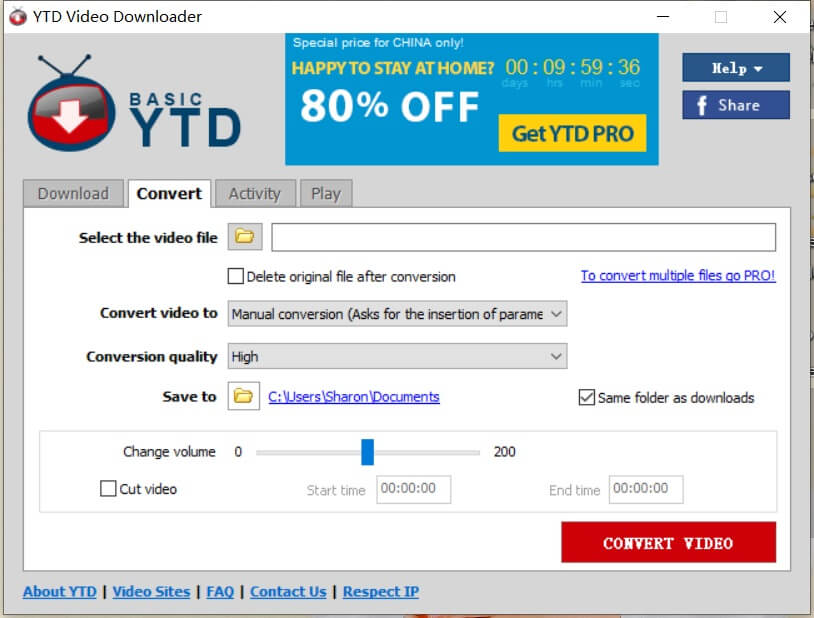The height and width of the screenshot is (618, 814).
Task: Open the FAQ link
Action: (220, 592)
